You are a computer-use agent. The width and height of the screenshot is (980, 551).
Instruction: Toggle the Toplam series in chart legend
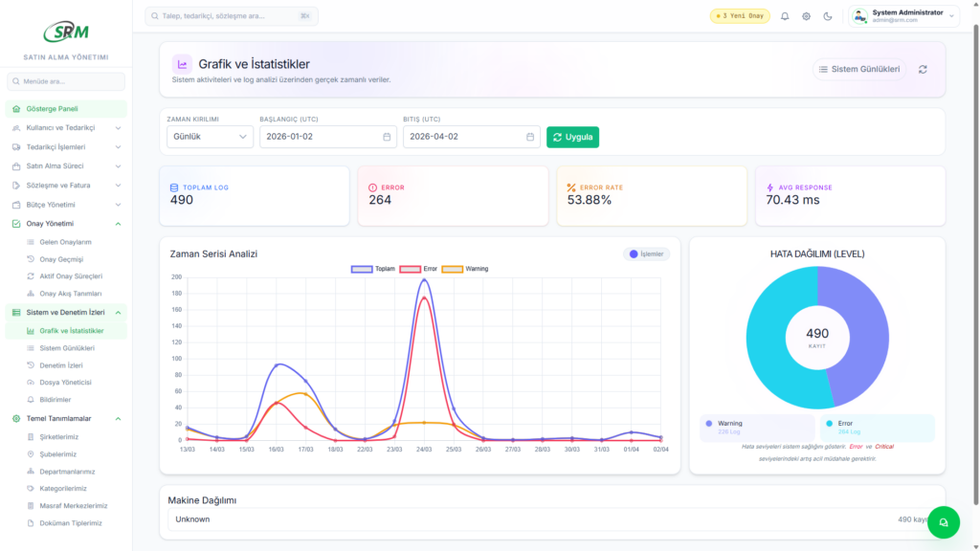[x=374, y=269]
